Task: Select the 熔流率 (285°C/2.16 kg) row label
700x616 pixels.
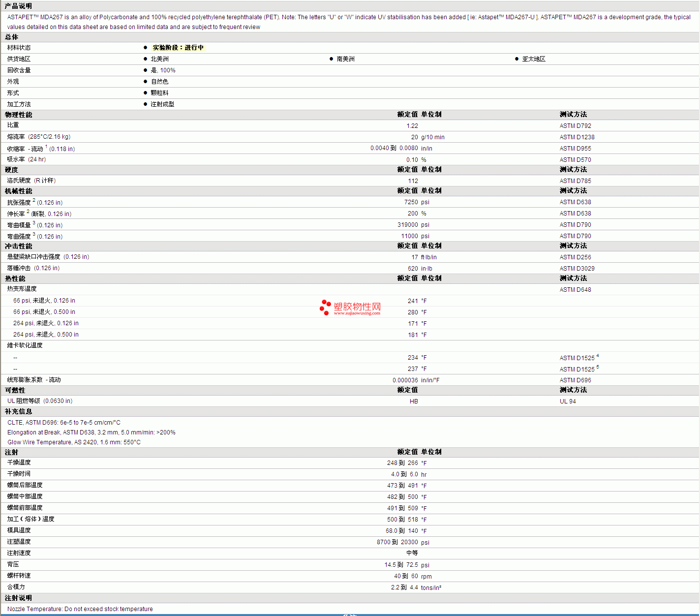Action: pos(39,137)
